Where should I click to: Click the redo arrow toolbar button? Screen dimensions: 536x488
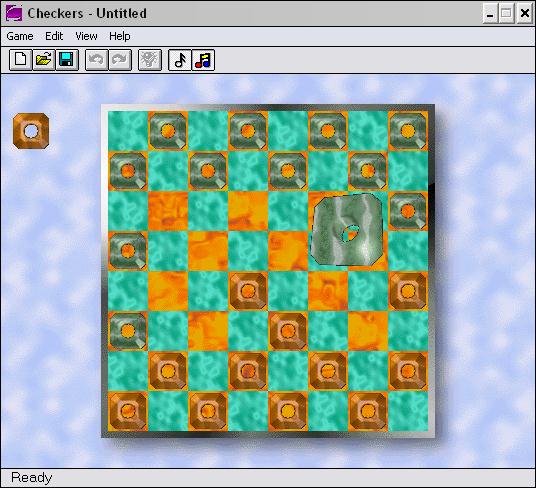coord(120,60)
